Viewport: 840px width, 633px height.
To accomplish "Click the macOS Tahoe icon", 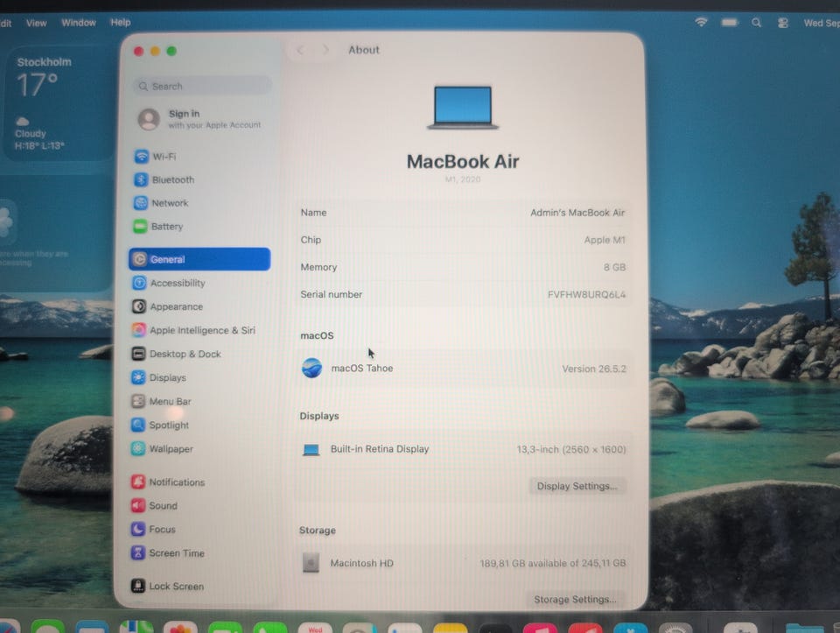I will click(311, 369).
